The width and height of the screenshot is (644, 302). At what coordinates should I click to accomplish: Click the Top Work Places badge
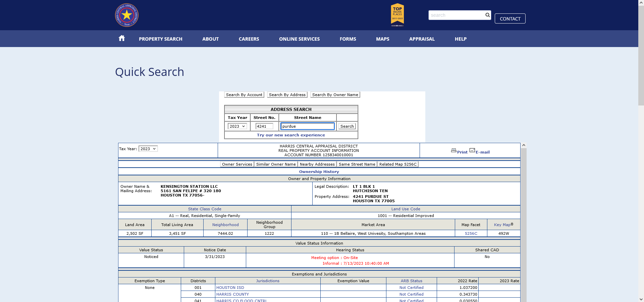tap(397, 15)
